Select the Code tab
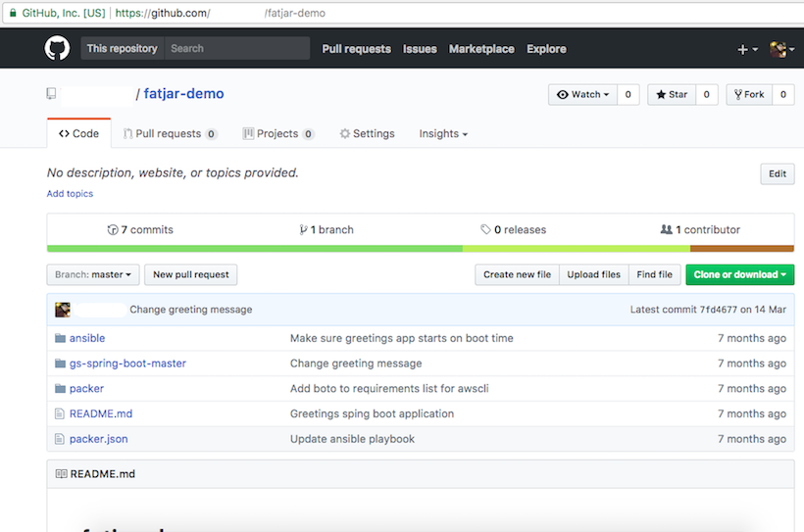804x532 pixels. coord(79,134)
